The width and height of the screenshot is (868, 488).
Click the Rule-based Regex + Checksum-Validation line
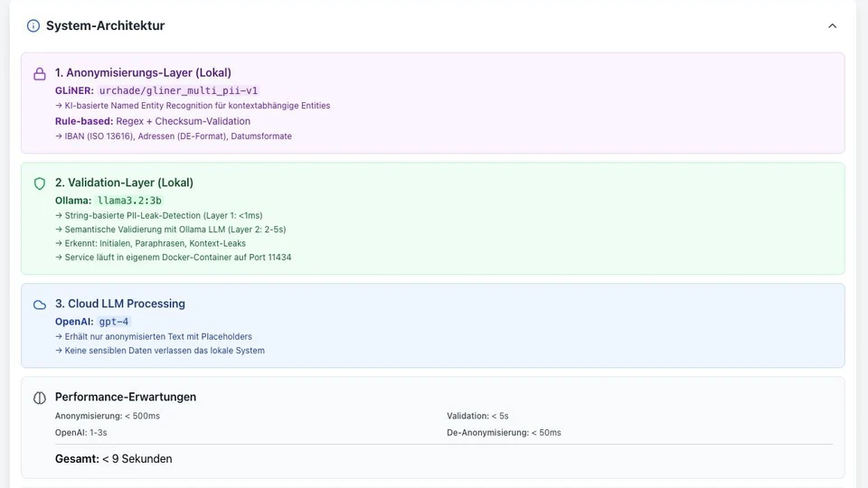pyautogui.click(x=152, y=121)
